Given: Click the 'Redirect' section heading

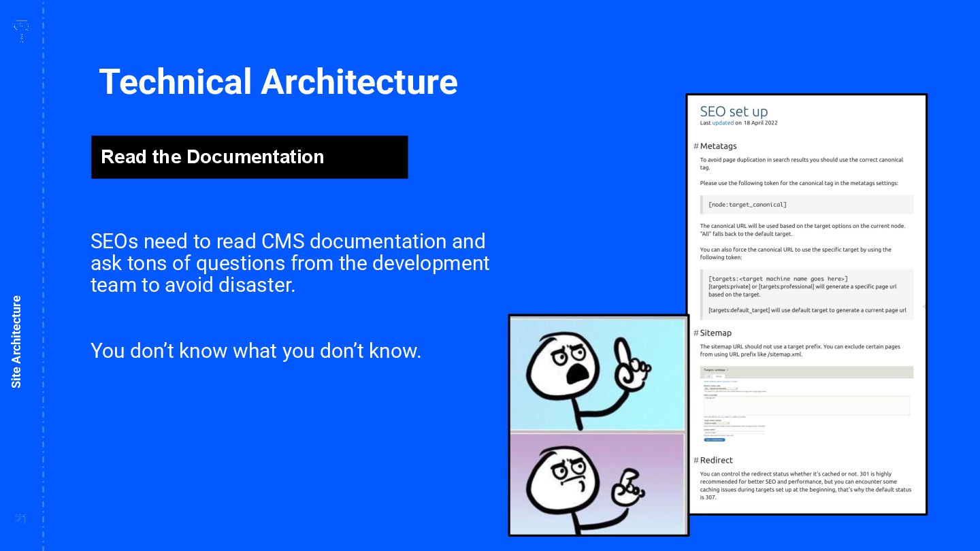Looking at the screenshot, I should (717, 461).
